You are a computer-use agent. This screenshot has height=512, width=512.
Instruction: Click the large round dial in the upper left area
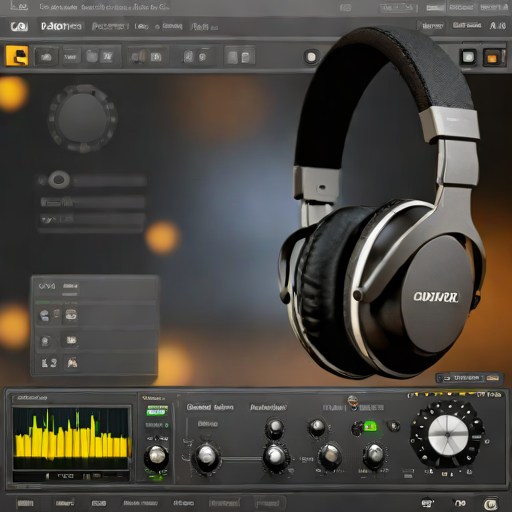point(82,118)
